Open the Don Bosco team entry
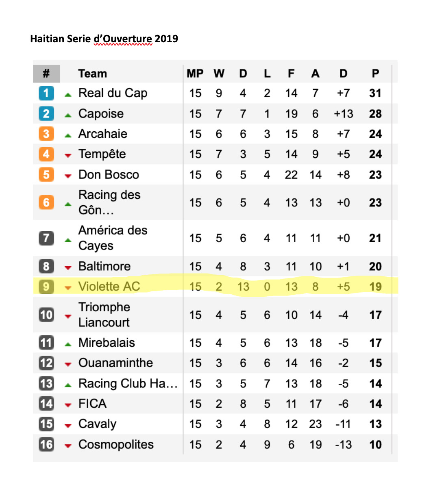The image size is (431, 504). pos(109,174)
